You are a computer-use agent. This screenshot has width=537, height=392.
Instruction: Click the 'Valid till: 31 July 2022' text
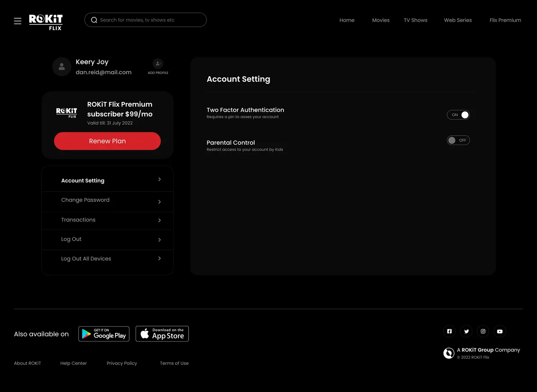pos(110,123)
